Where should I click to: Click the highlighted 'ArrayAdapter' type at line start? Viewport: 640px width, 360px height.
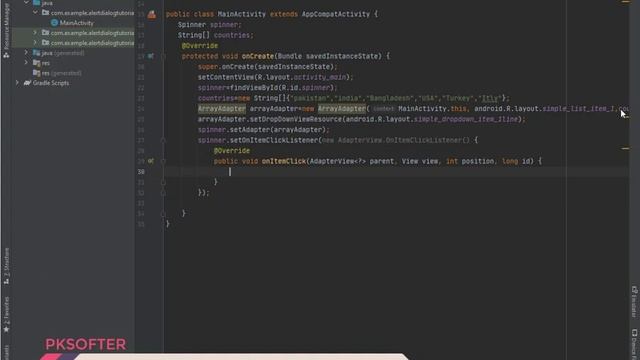click(222, 109)
